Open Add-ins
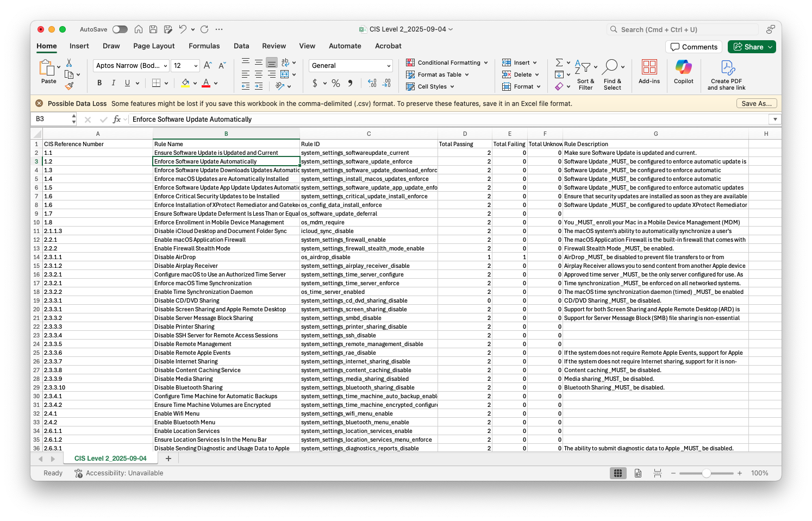This screenshot has width=812, height=521. point(649,72)
